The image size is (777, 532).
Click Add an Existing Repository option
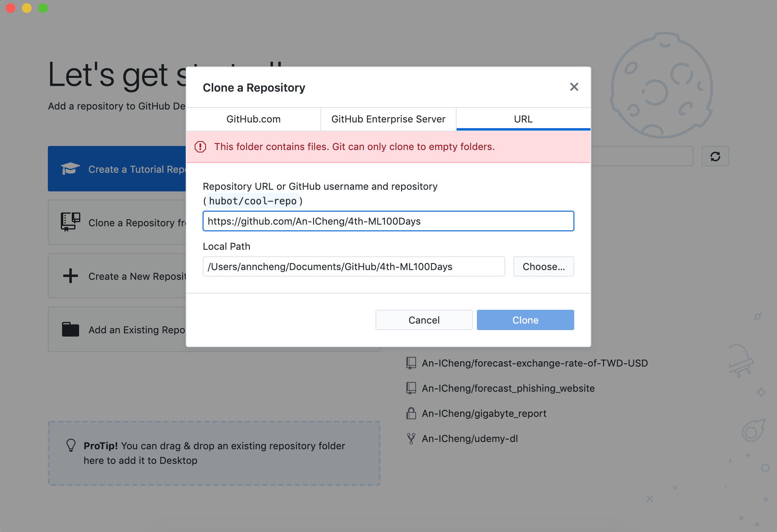[117, 329]
